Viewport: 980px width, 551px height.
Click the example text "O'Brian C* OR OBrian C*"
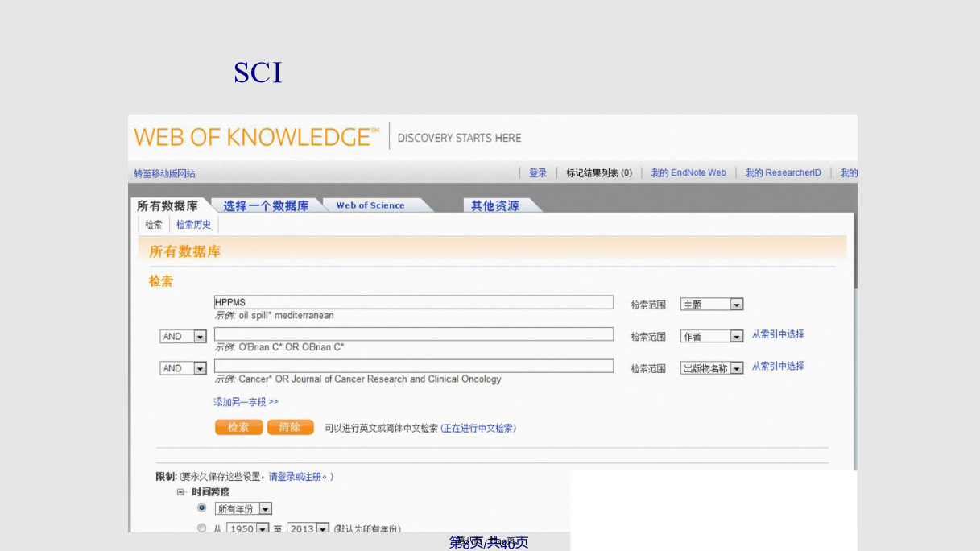[x=292, y=347]
